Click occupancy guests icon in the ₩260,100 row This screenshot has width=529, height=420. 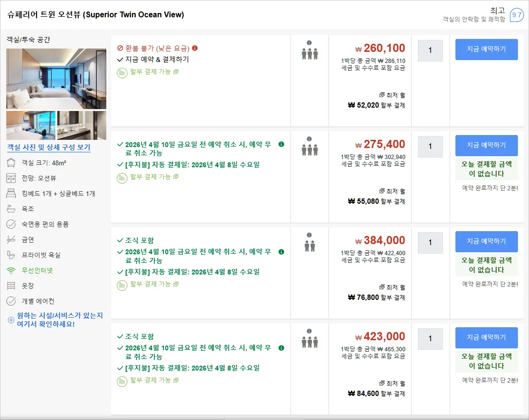pos(310,54)
